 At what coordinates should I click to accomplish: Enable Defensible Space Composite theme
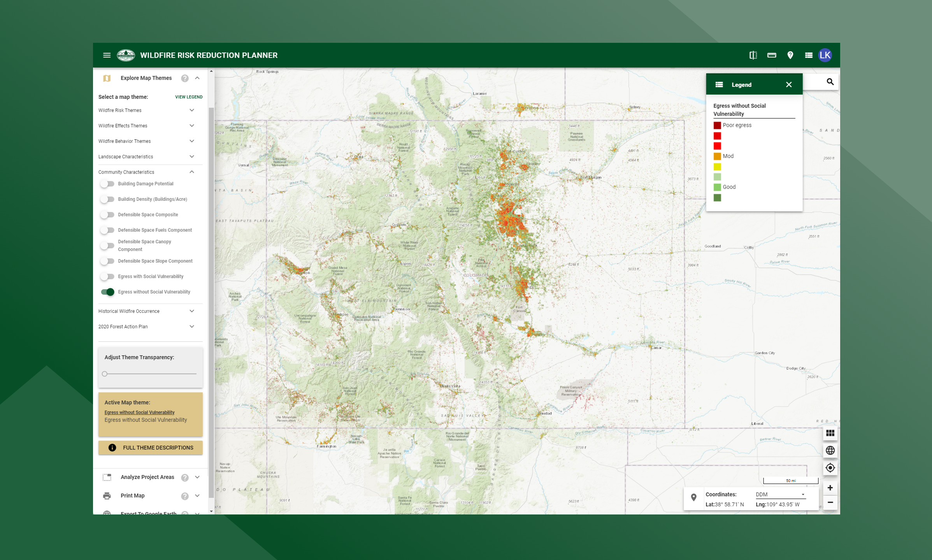[107, 214]
